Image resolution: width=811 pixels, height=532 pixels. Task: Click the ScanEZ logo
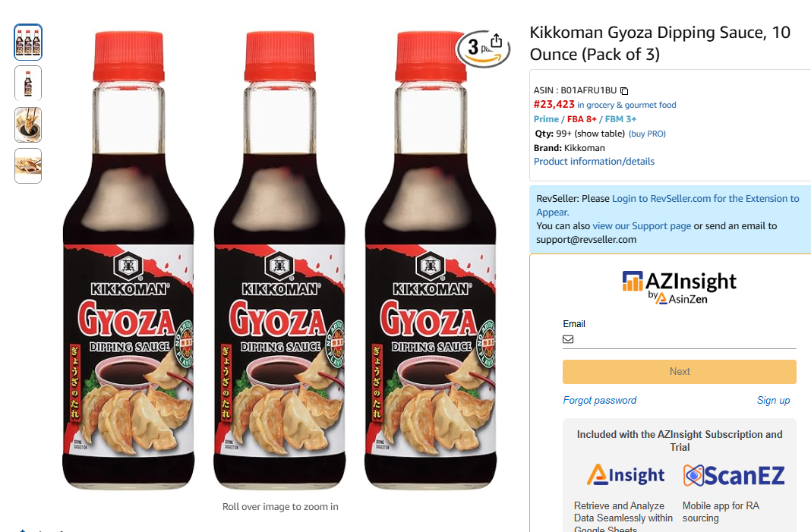pos(734,475)
